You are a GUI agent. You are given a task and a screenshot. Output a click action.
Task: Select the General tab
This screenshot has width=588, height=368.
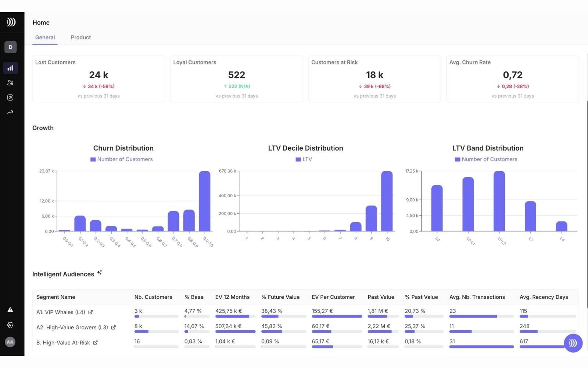pyautogui.click(x=45, y=37)
